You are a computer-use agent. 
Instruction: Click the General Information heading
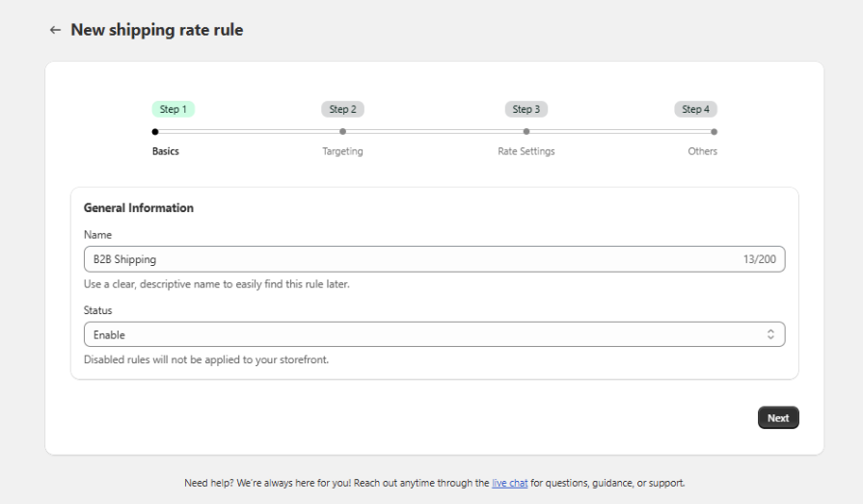139,208
